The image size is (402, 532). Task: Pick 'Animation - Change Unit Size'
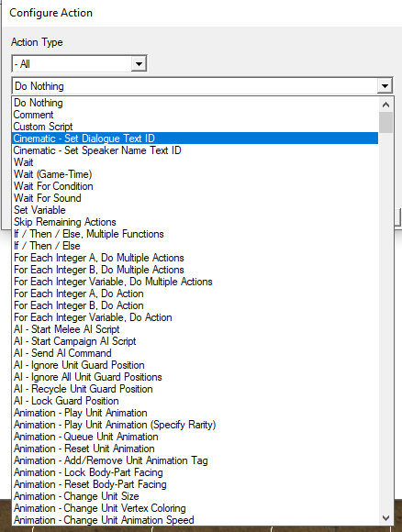coord(195,496)
